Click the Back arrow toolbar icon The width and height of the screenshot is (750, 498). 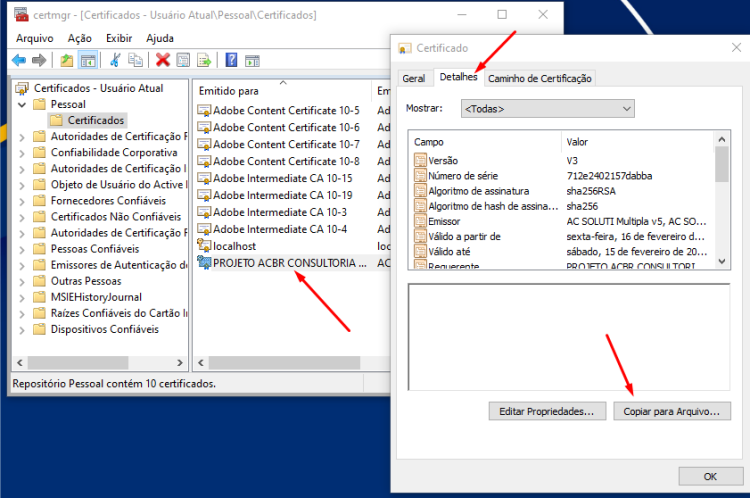(x=19, y=60)
